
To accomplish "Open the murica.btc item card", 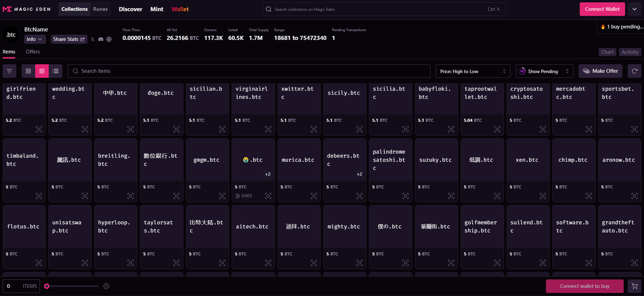I will click(299, 171).
